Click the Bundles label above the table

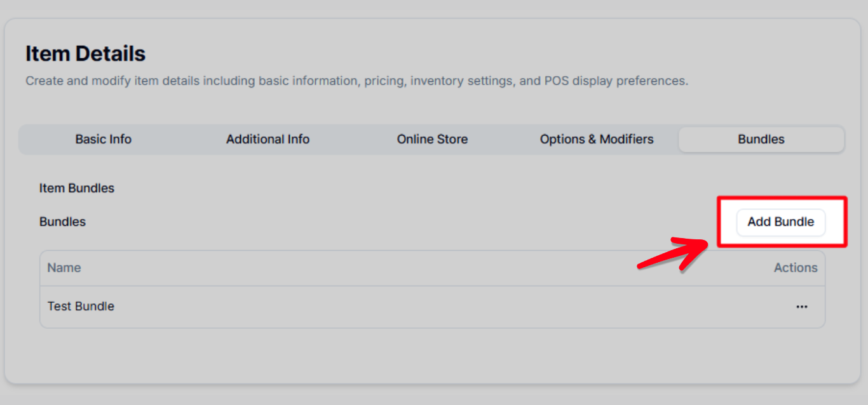[x=62, y=222]
